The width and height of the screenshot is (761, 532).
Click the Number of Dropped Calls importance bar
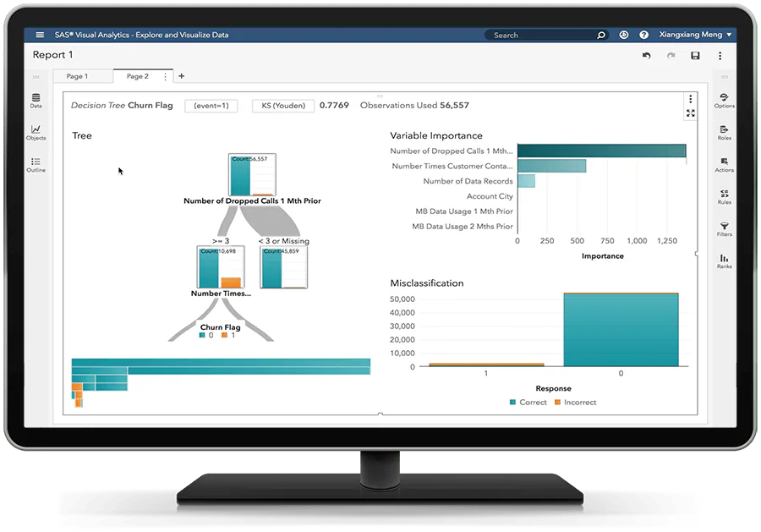(x=602, y=151)
